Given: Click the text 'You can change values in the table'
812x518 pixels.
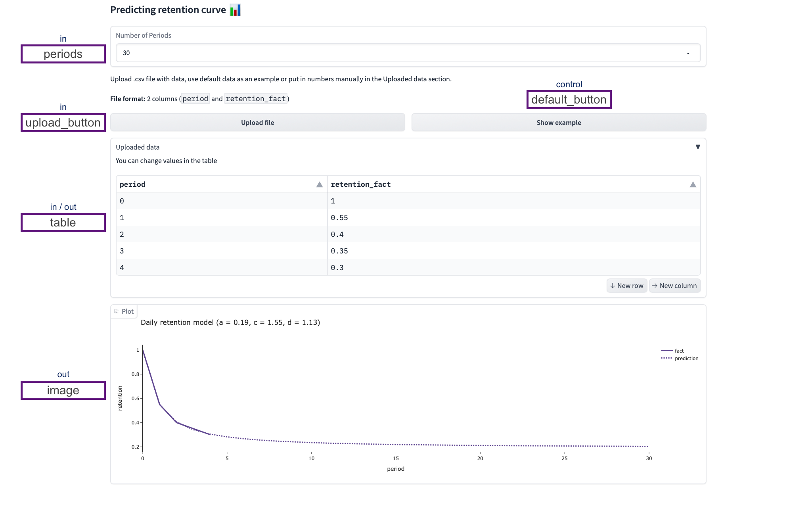Looking at the screenshot, I should click(x=166, y=161).
